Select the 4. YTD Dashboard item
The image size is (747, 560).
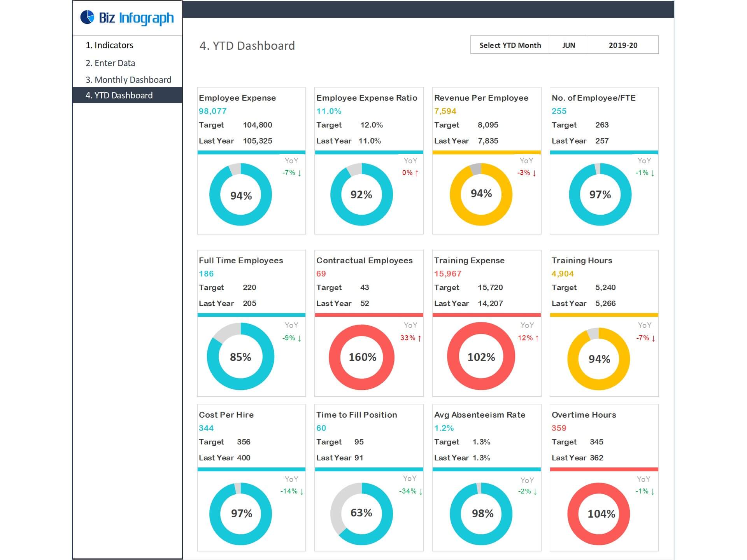(127, 95)
